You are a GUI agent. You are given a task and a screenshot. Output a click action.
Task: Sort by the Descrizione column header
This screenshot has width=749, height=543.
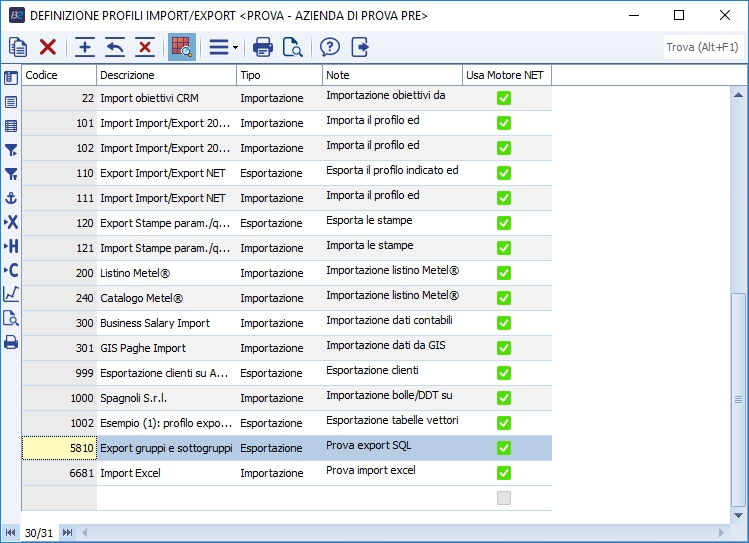[166, 75]
